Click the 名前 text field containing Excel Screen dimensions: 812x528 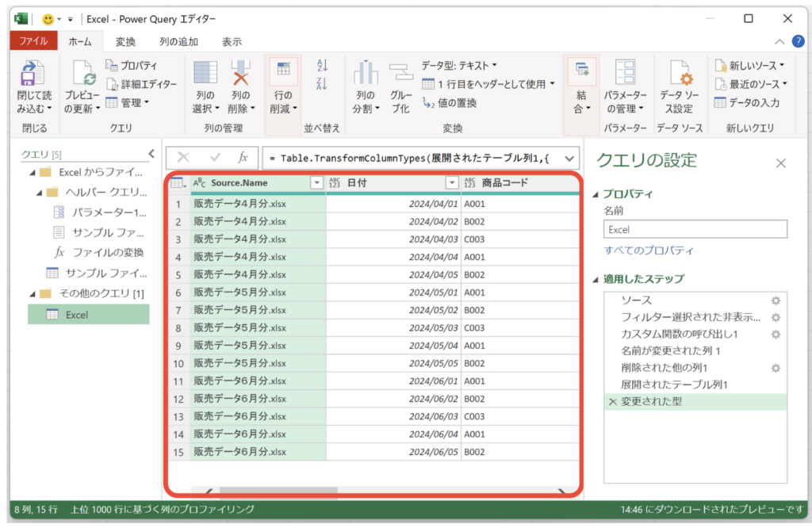695,229
